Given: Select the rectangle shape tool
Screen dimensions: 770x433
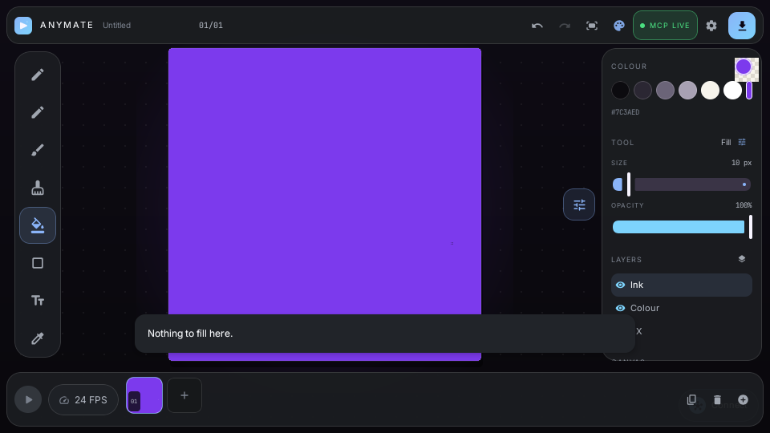Looking at the screenshot, I should point(37,263).
